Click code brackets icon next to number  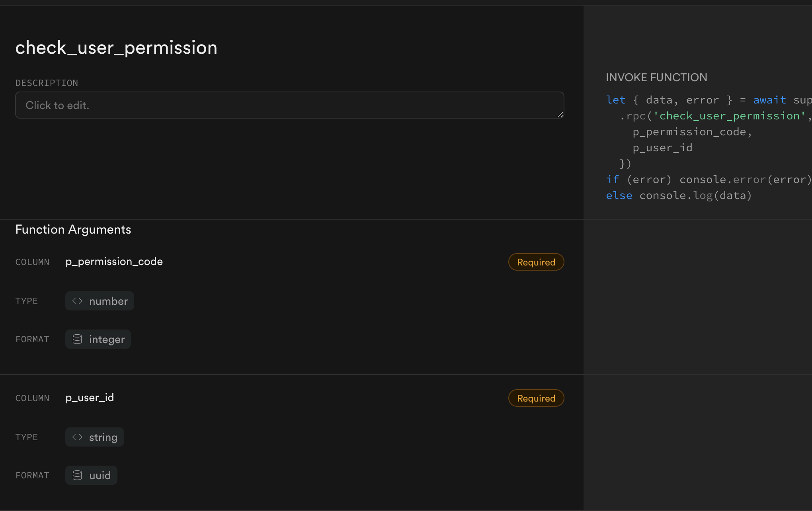pos(77,301)
